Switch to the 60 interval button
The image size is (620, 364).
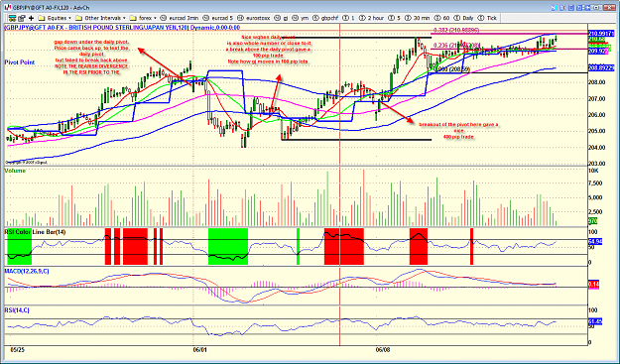tap(442, 18)
